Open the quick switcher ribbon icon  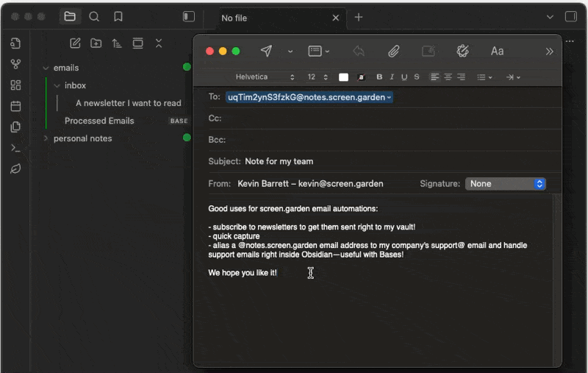point(15,43)
